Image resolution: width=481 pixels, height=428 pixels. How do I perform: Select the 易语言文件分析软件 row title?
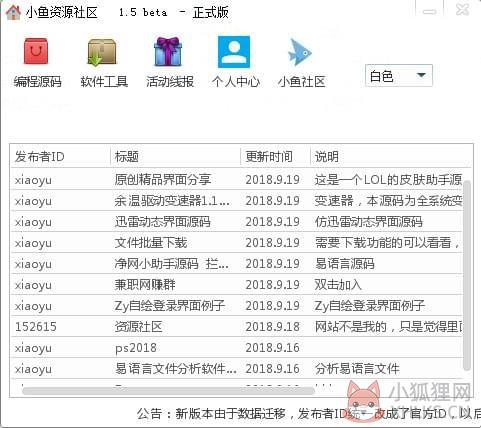(176, 369)
